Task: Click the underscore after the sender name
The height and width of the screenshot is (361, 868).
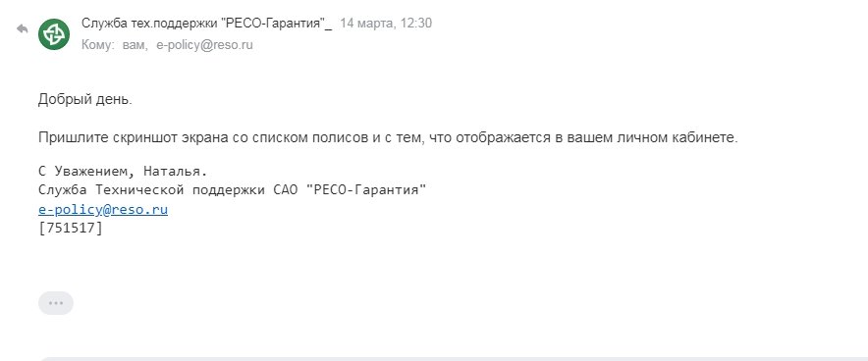Action: coord(329,25)
